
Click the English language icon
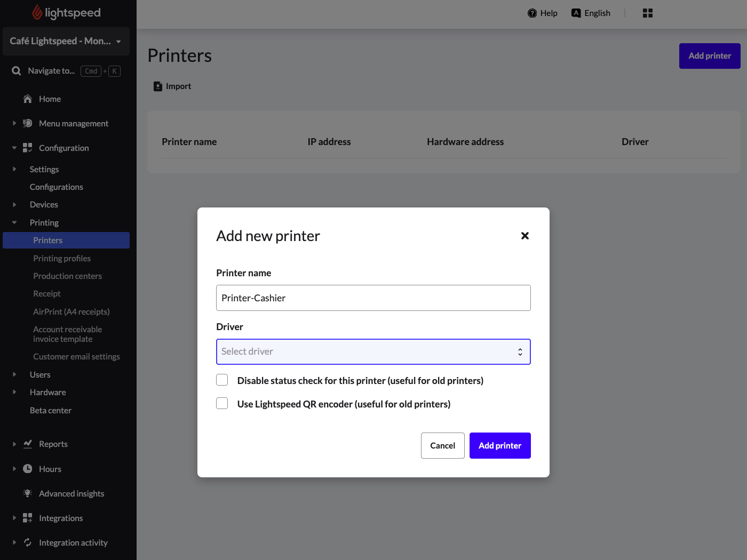[576, 13]
